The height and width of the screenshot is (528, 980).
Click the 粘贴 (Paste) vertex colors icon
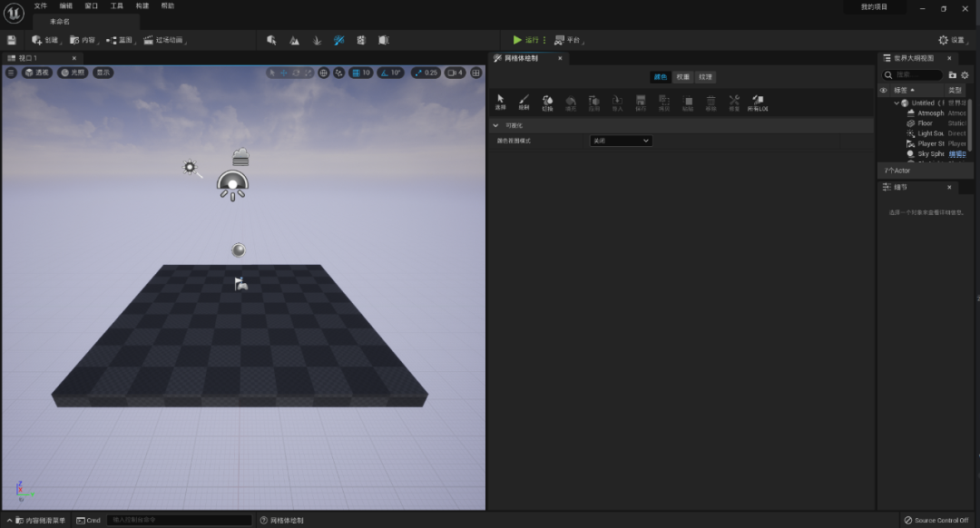688,103
